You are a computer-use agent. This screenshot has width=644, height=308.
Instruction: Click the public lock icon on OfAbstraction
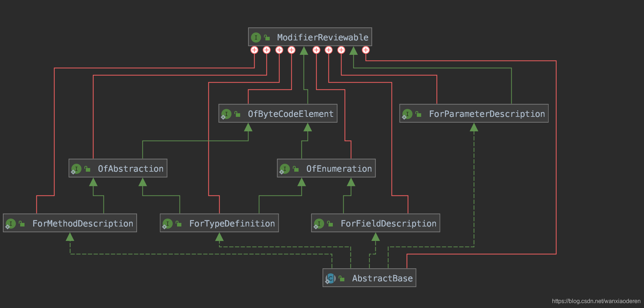tap(87, 169)
